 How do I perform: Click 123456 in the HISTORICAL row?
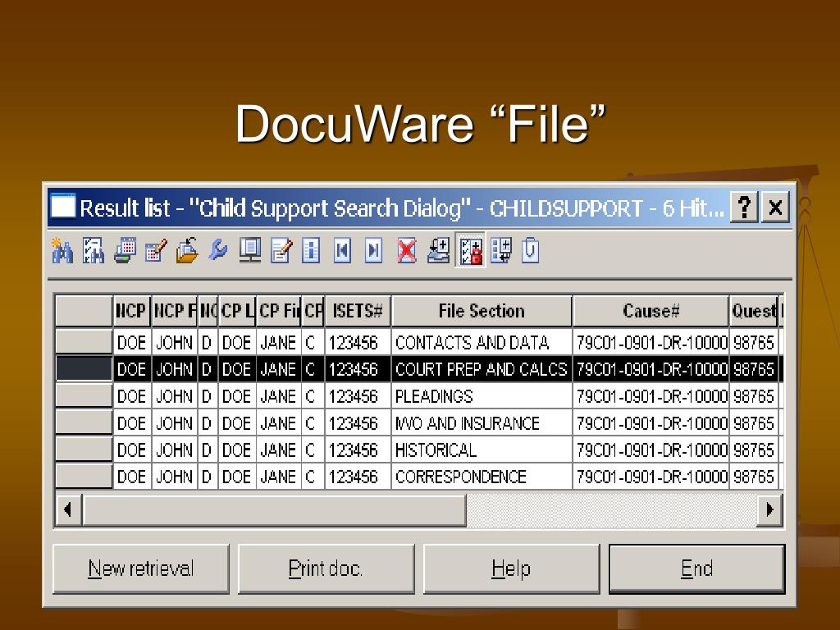[358, 450]
